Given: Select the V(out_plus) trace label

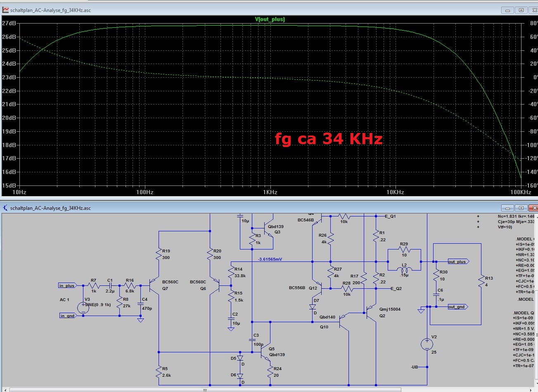Looking at the screenshot, I should coord(270,19).
